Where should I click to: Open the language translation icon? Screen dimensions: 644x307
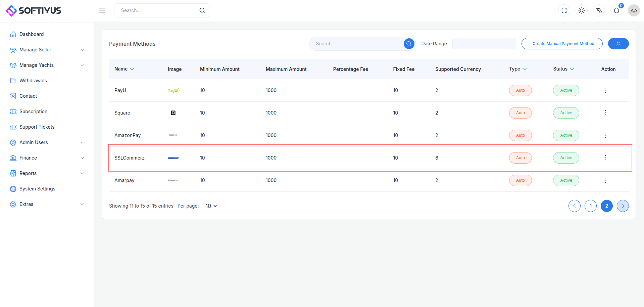(599, 11)
